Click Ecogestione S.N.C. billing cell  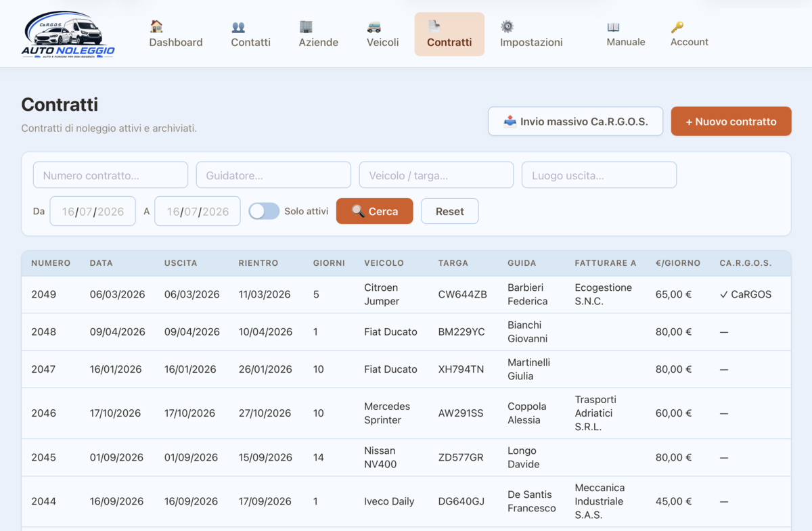604,295
